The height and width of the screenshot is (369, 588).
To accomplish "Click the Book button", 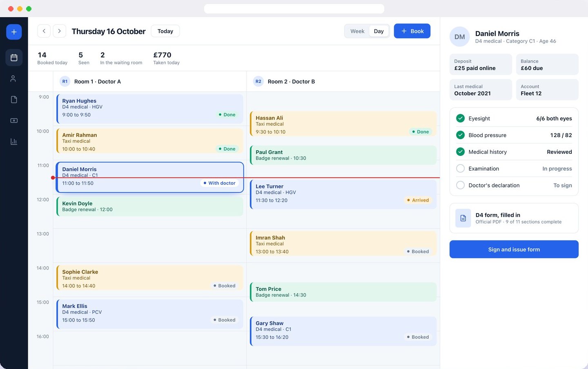I will pyautogui.click(x=412, y=31).
